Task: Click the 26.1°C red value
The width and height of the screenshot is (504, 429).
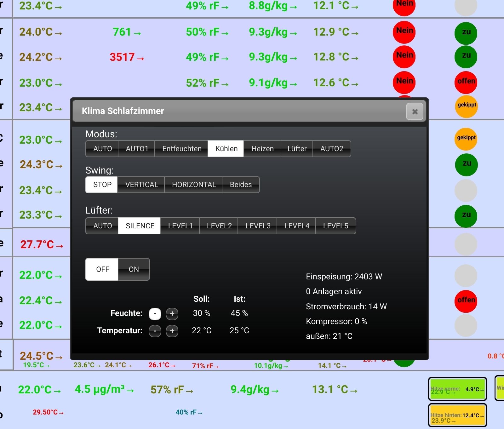Action: coord(162,365)
